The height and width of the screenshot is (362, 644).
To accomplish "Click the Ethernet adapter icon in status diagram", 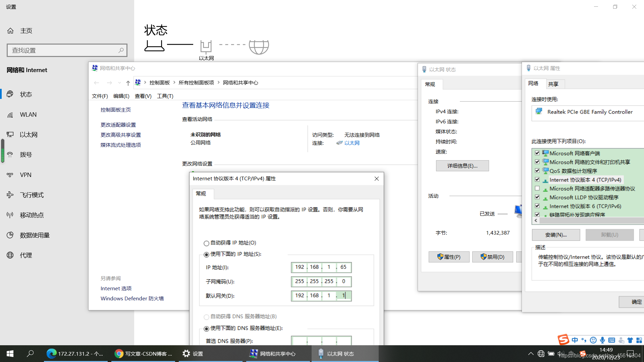I will 206,47.
